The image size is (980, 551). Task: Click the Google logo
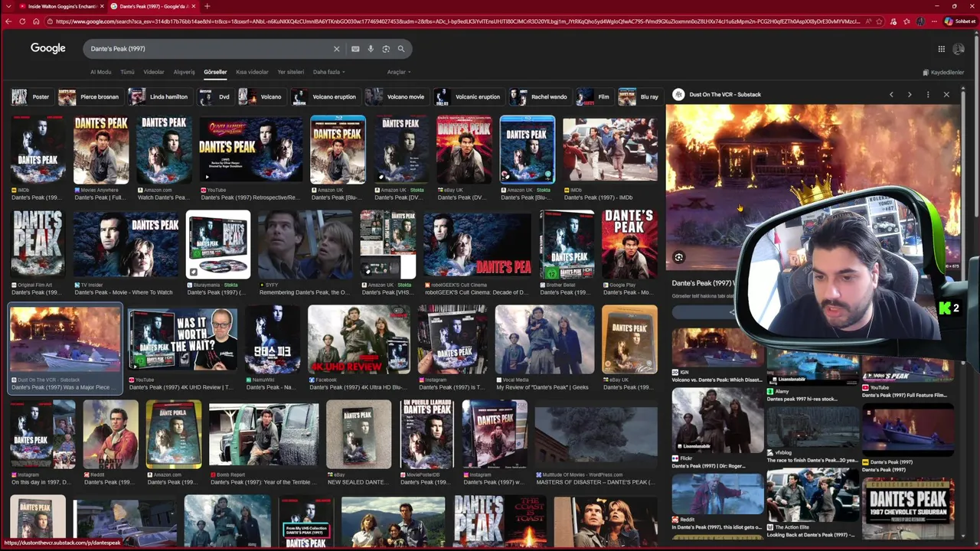click(48, 48)
